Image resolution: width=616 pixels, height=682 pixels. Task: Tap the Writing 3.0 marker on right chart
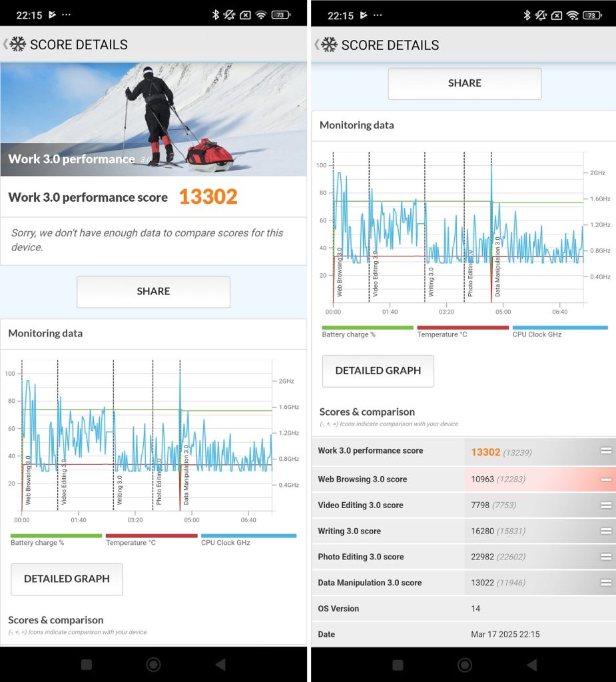[x=431, y=282]
